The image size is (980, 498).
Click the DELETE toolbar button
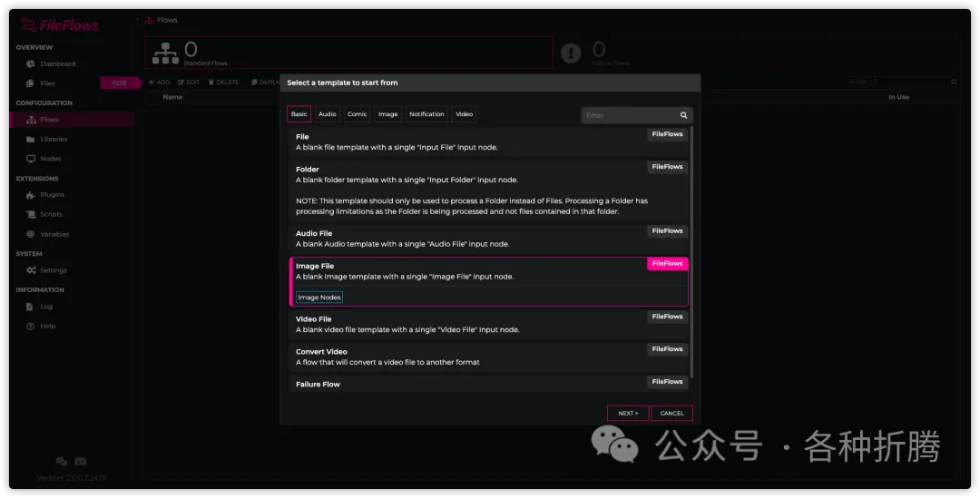[223, 82]
